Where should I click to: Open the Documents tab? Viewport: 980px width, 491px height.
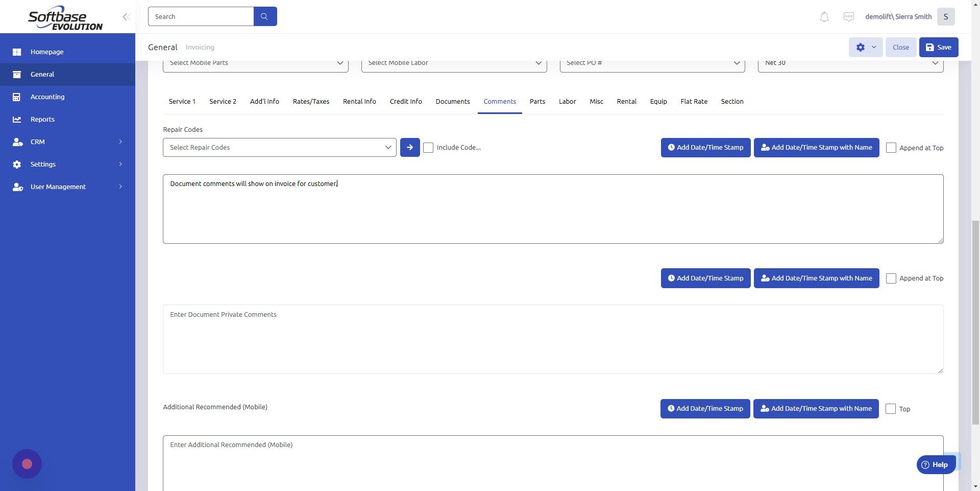click(x=452, y=101)
